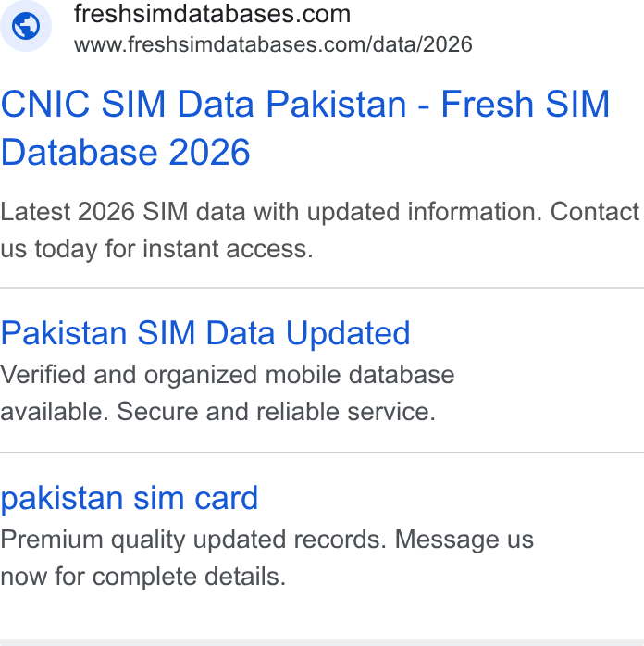Click the globe favicon icon
Image resolution: width=644 pixels, height=646 pixels.
pyautogui.click(x=26, y=26)
